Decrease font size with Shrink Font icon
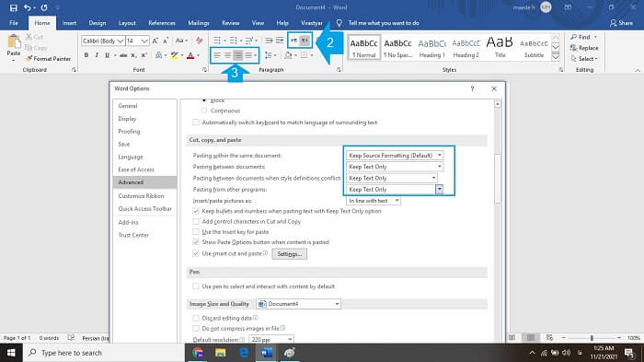This screenshot has width=644, height=362. [166, 41]
